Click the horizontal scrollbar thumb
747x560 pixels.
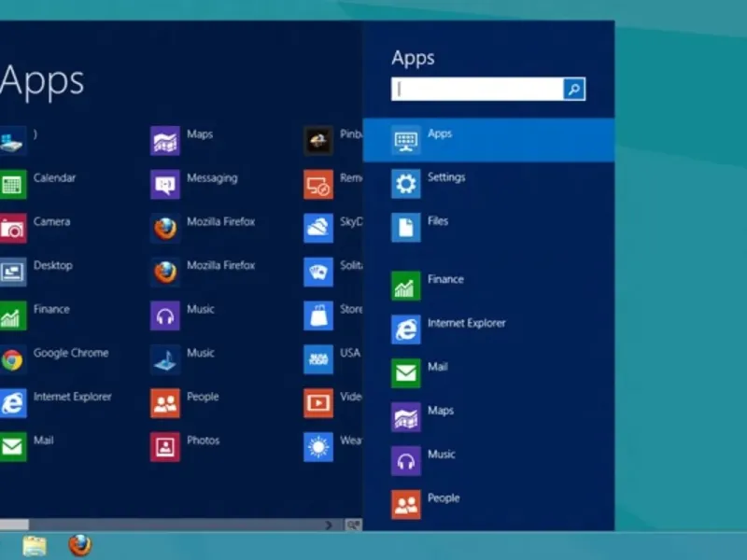pyautogui.click(x=14, y=525)
